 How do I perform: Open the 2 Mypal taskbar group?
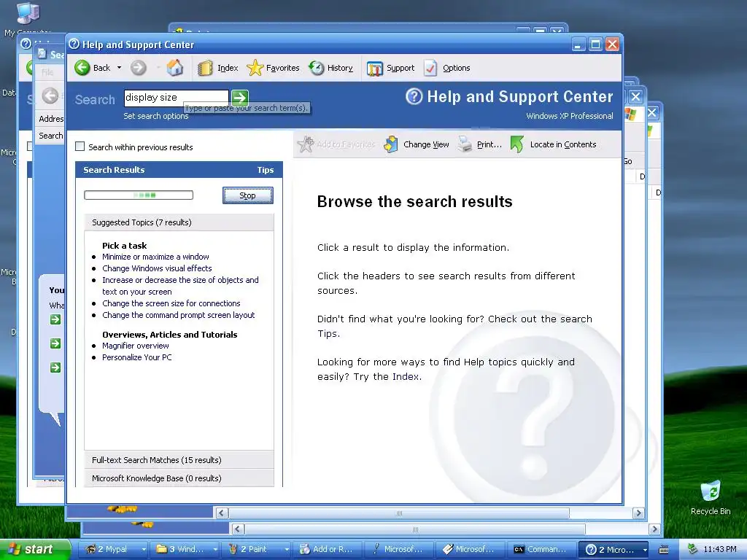point(113,549)
